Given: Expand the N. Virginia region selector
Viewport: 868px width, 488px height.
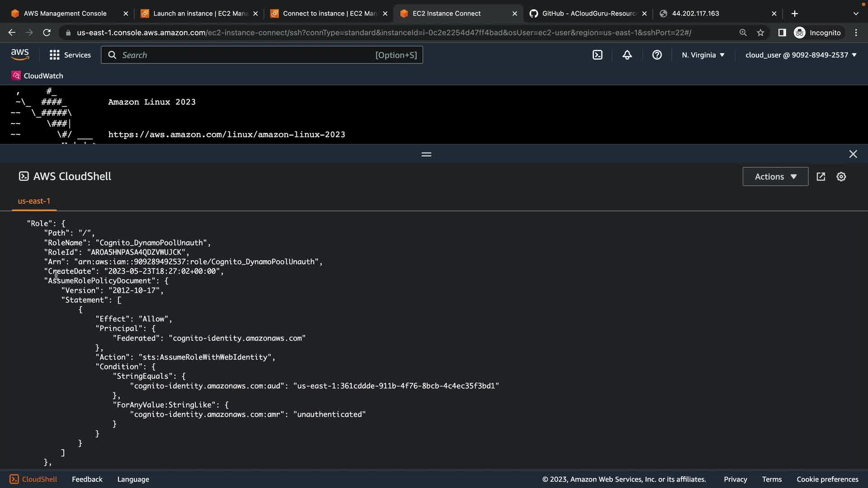Looking at the screenshot, I should [703, 55].
